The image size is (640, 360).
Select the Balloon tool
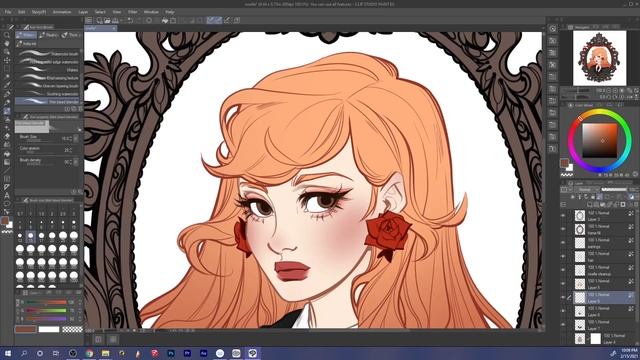[x=7, y=204]
